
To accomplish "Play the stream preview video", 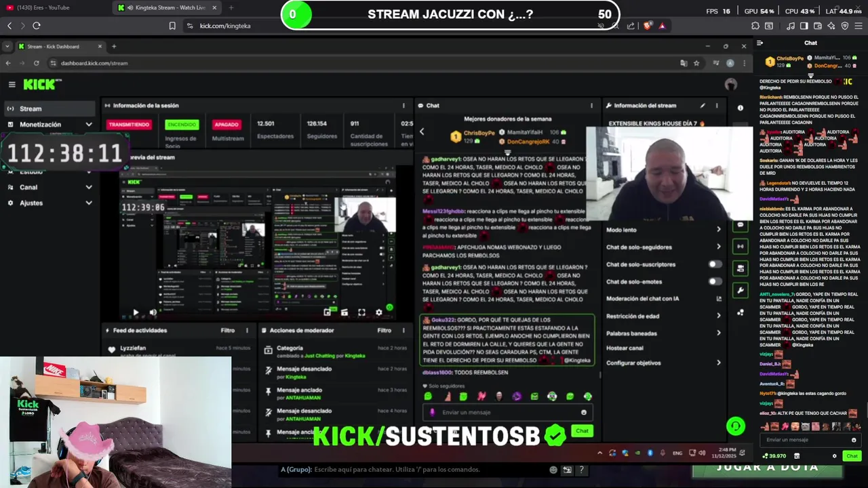I will click(x=136, y=312).
